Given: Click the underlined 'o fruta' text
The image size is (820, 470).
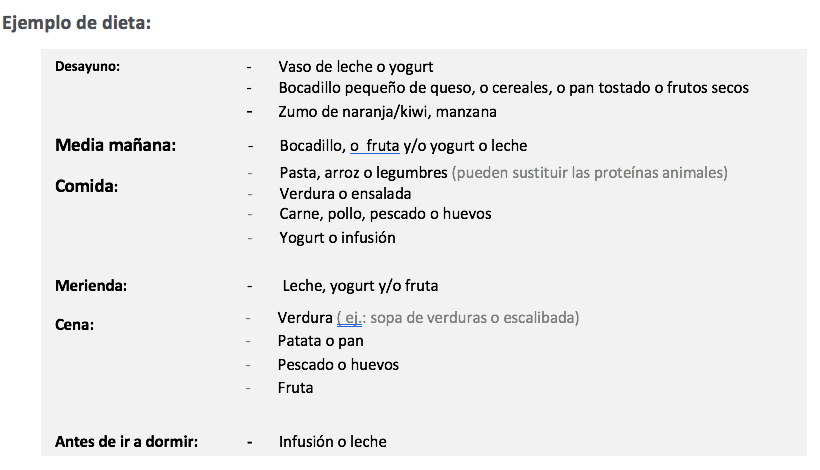Looking at the screenshot, I should tap(374, 146).
